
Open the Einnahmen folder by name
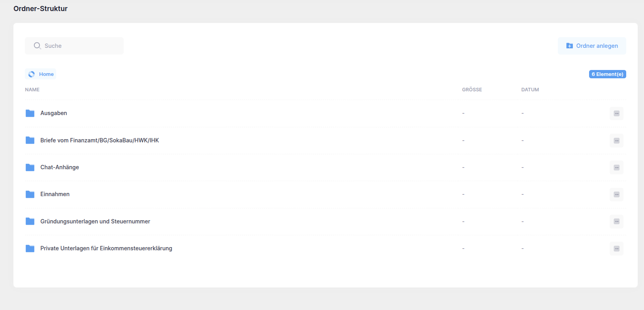pos(55,194)
